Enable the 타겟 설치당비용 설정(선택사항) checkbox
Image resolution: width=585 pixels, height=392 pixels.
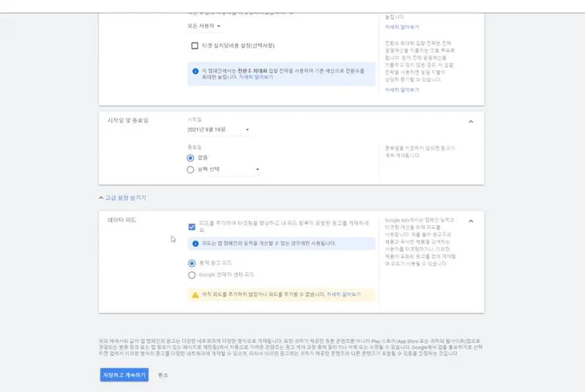point(194,45)
